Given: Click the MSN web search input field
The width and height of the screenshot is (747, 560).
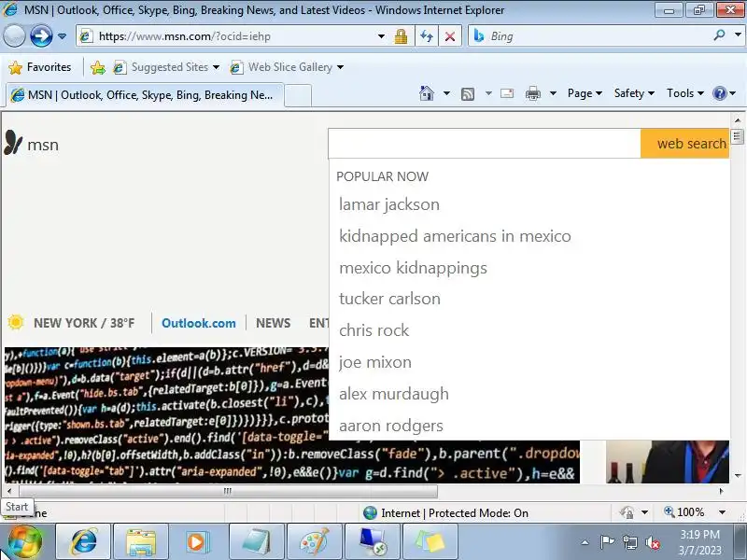Looking at the screenshot, I should point(484,144).
